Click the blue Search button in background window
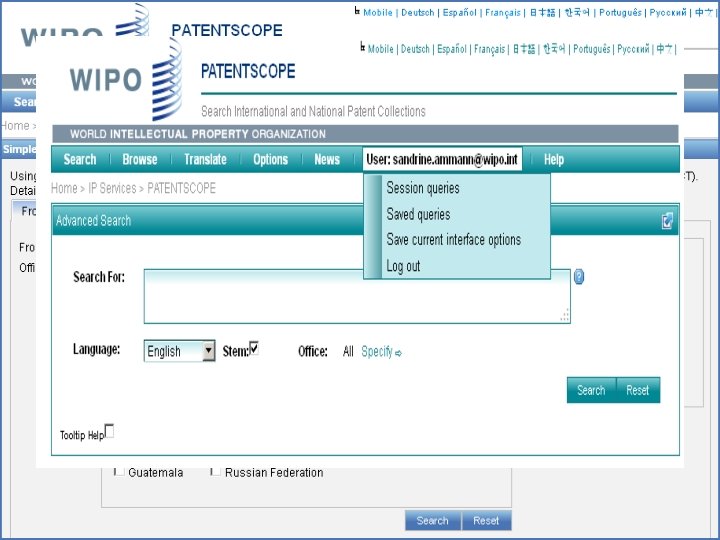Image resolution: width=720 pixels, height=540 pixels. pos(433,521)
